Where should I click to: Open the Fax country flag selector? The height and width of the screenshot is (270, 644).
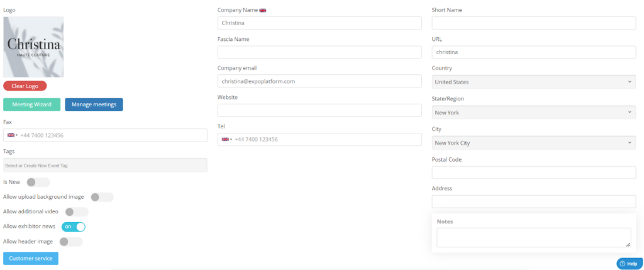click(x=13, y=135)
